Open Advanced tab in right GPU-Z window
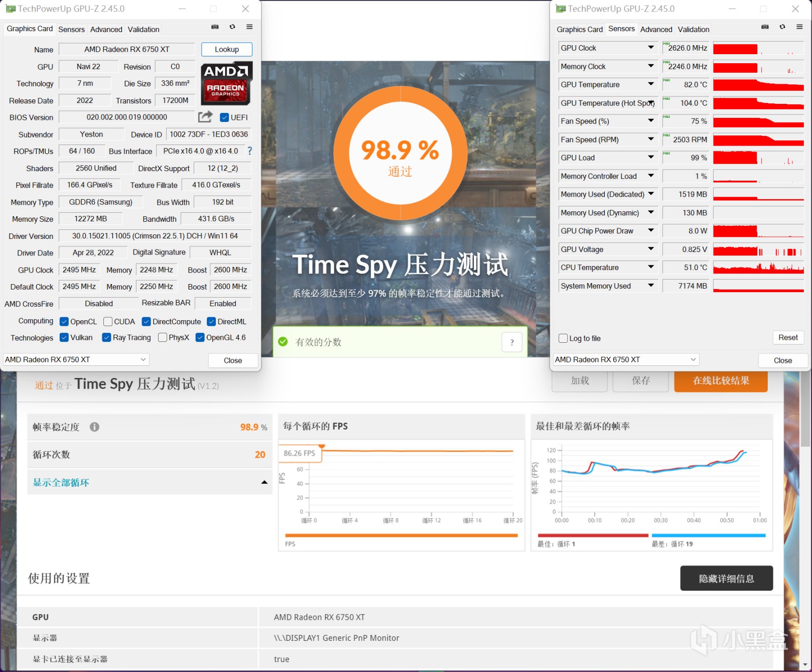812x672 pixels. click(x=656, y=29)
